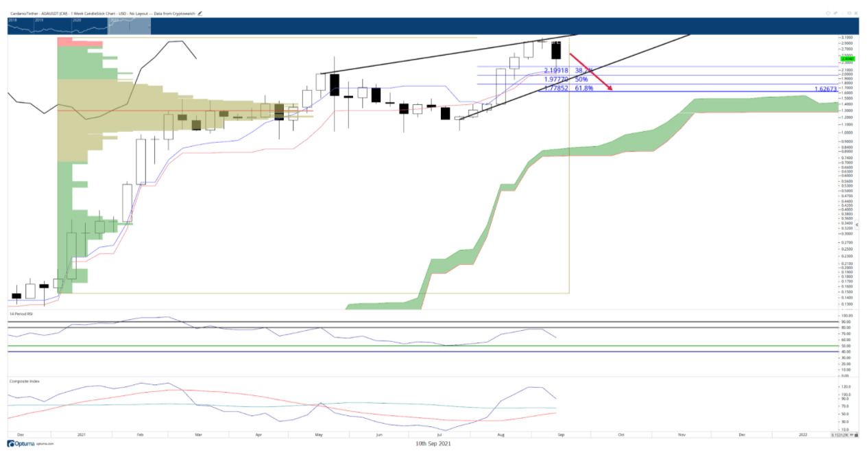
Task: Click the maximize chart icon at top right
Action: (x=849, y=13)
